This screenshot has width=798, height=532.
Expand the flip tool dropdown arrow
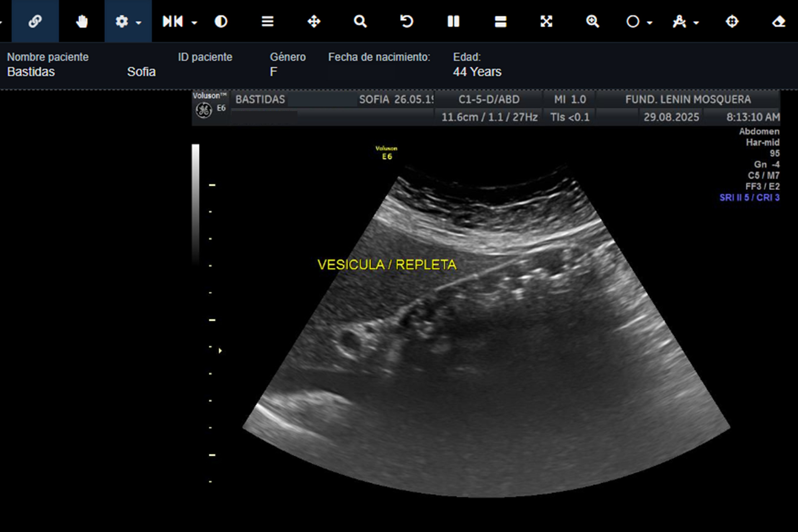pyautogui.click(x=194, y=23)
